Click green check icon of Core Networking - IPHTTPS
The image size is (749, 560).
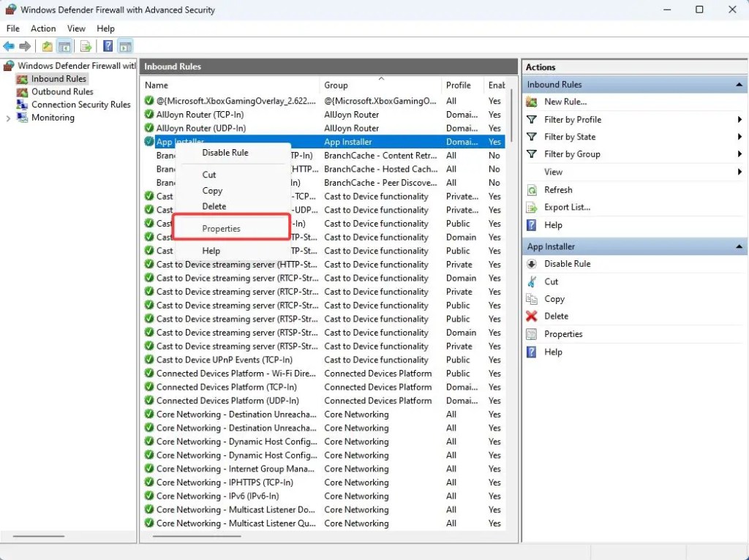149,483
